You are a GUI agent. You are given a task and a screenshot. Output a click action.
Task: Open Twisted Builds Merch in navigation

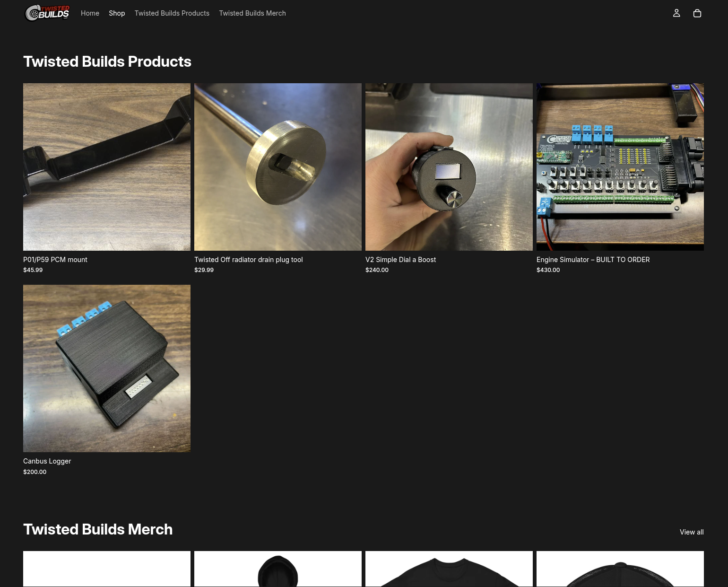(x=252, y=13)
